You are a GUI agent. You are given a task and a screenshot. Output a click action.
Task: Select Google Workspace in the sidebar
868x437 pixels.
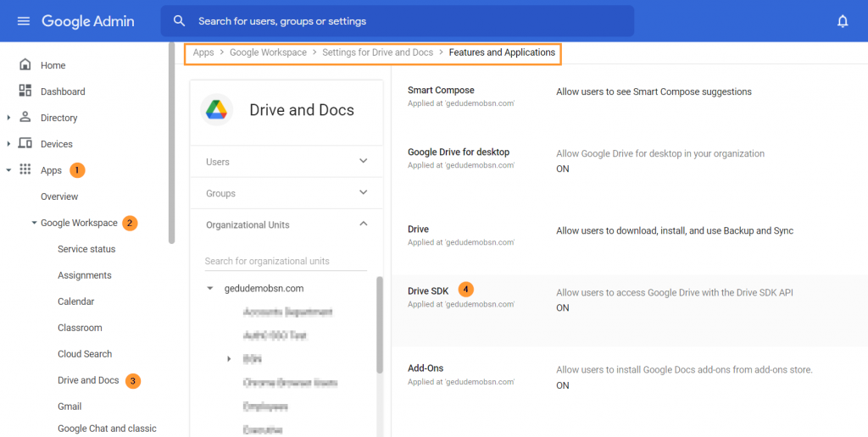tap(79, 223)
